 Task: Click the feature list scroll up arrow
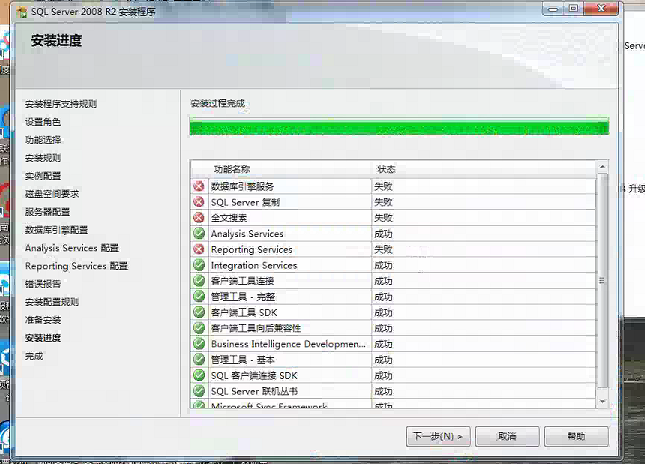(602, 167)
